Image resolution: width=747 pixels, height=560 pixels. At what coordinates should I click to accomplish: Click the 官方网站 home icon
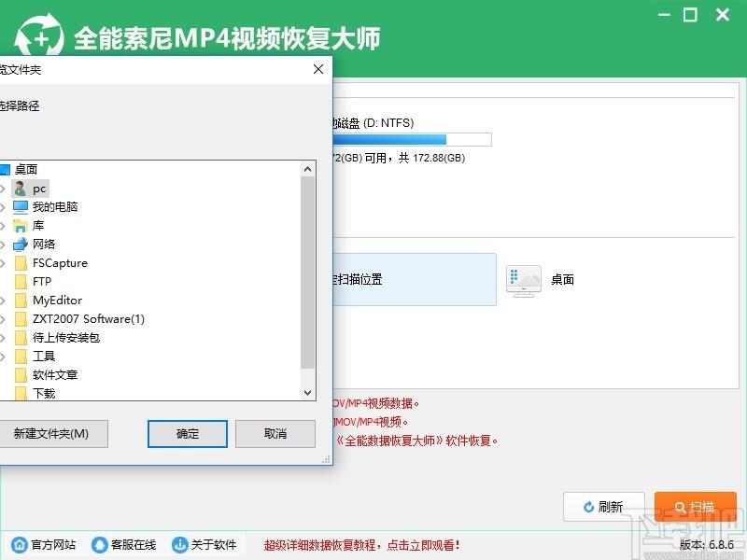point(20,544)
